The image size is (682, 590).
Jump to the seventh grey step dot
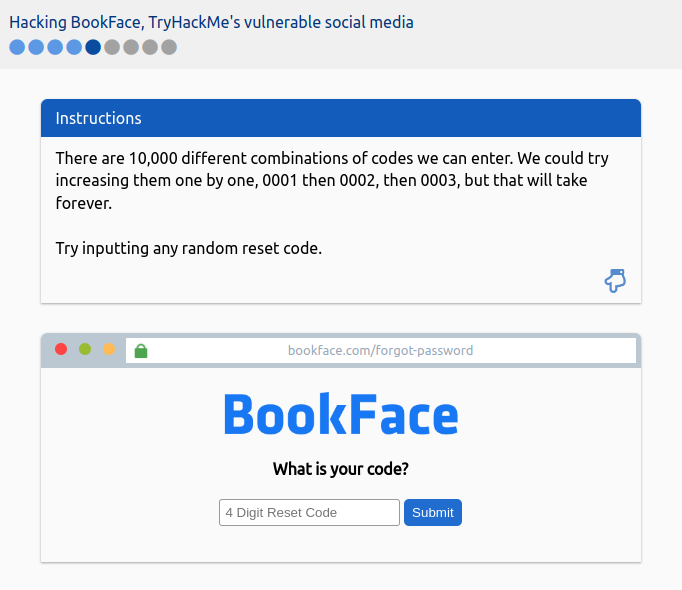click(x=131, y=47)
